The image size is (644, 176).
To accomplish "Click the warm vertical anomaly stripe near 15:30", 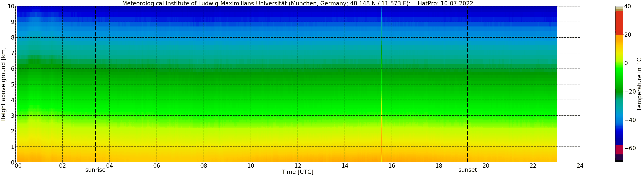I will (x=381, y=84).
